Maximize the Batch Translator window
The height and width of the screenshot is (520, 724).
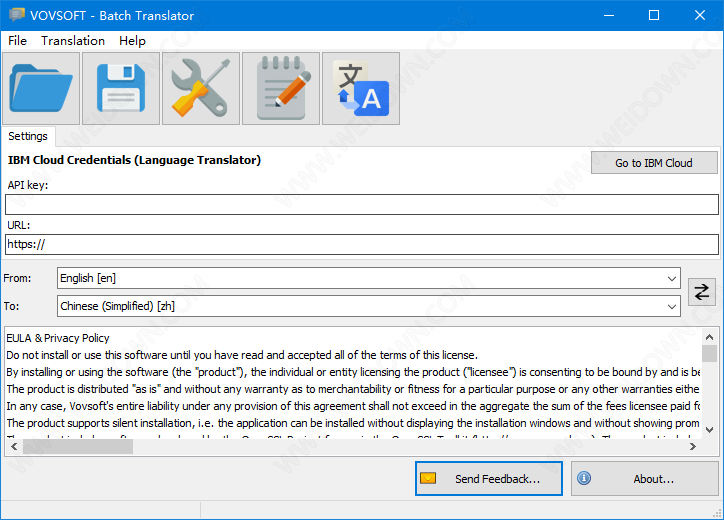click(x=654, y=15)
